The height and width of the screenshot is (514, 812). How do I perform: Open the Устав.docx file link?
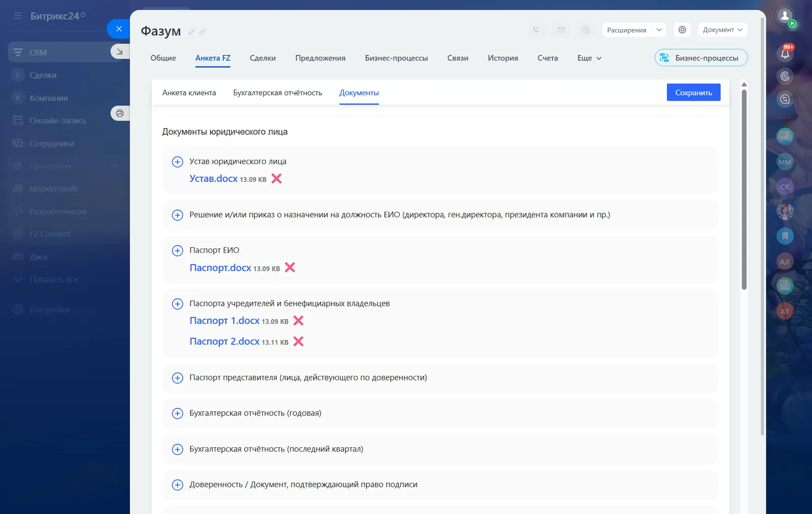coord(213,178)
